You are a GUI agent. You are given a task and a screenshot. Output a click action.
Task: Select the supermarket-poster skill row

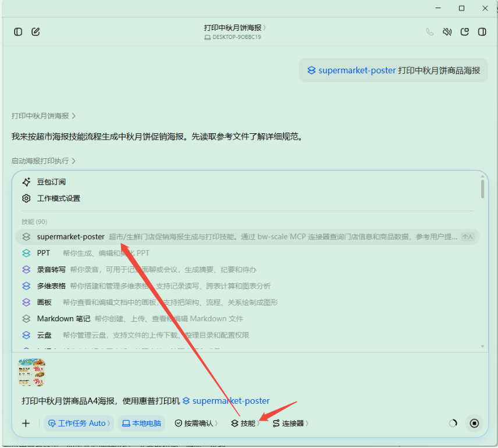tap(247, 237)
